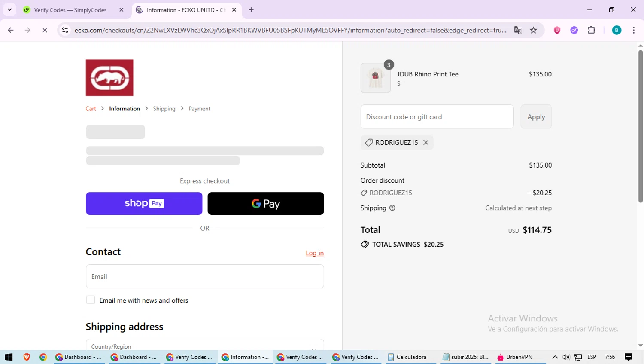Click the Payment breadcrumb step

(200, 109)
